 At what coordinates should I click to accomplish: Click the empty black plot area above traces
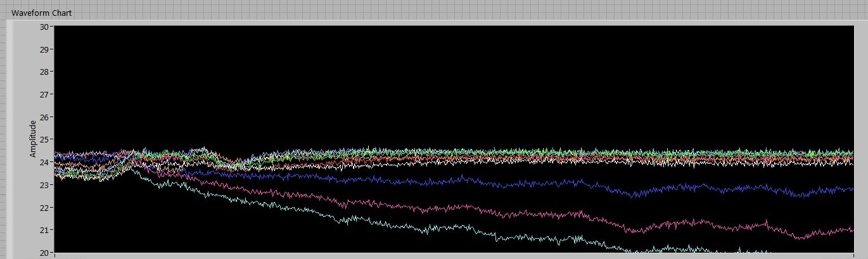point(444,82)
